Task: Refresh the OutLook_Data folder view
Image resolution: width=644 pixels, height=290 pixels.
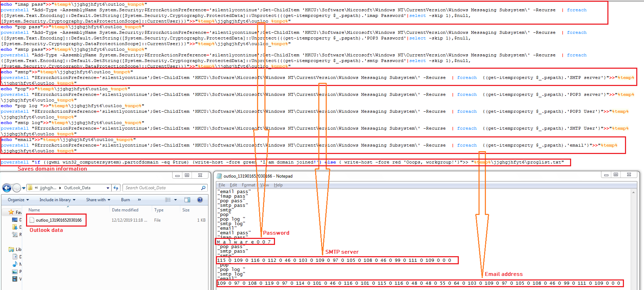Action: pos(116,188)
